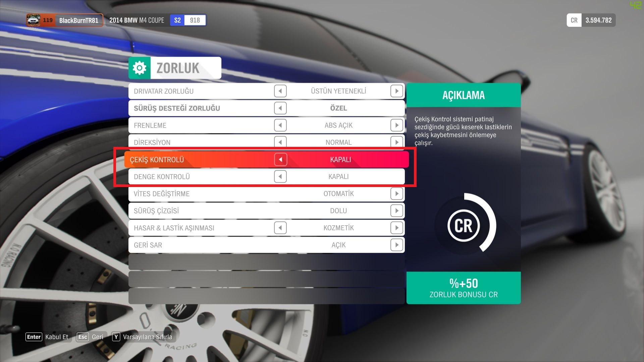Select the Direksiyon menu row

[201, 142]
